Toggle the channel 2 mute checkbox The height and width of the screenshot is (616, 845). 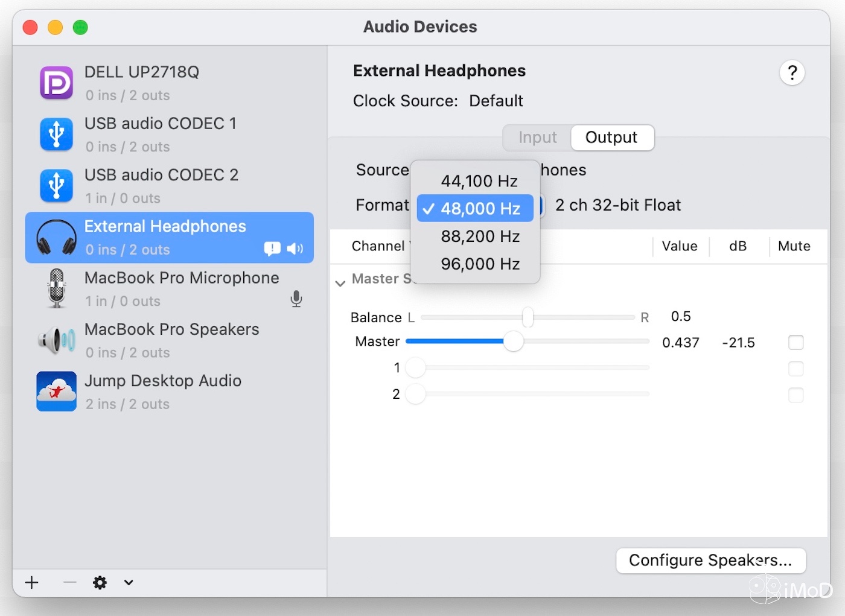(x=796, y=395)
